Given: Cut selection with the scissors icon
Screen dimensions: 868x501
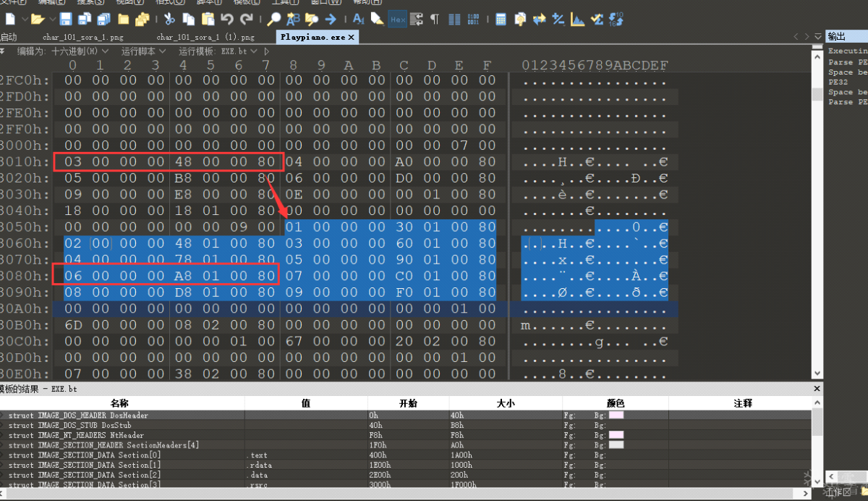Looking at the screenshot, I should pyautogui.click(x=169, y=19).
